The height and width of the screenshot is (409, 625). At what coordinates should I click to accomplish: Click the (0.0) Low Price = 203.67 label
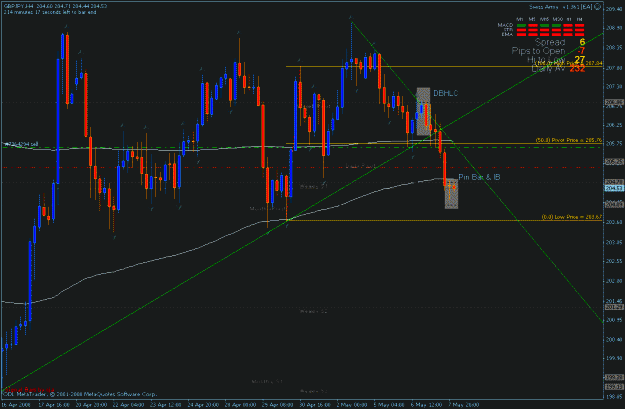(x=571, y=217)
